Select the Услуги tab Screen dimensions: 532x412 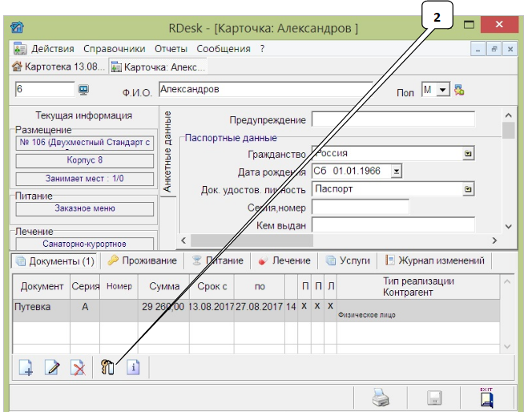(348, 261)
